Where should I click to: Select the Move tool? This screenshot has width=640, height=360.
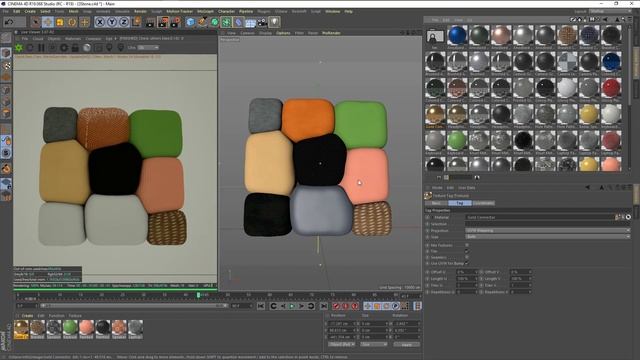(48, 22)
